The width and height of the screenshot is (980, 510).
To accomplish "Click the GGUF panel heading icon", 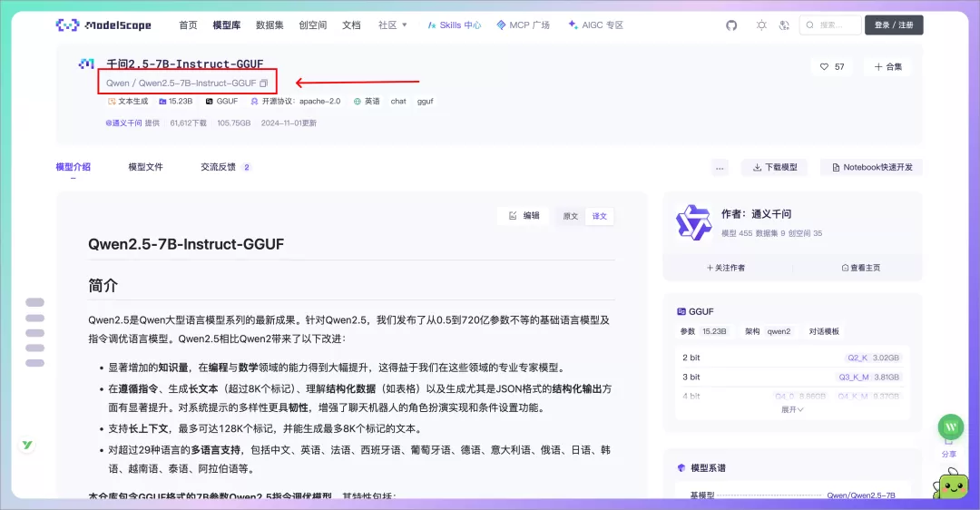I will click(681, 311).
